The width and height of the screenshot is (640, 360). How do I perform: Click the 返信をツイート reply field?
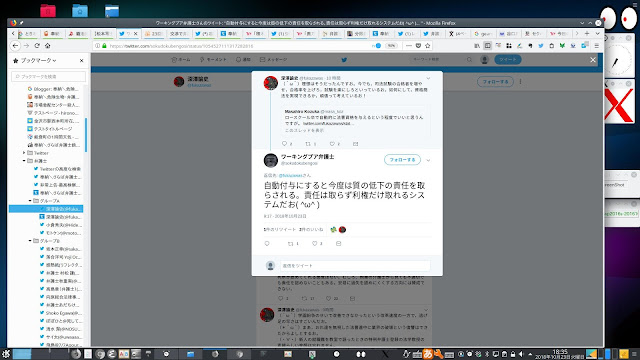tap(355, 266)
